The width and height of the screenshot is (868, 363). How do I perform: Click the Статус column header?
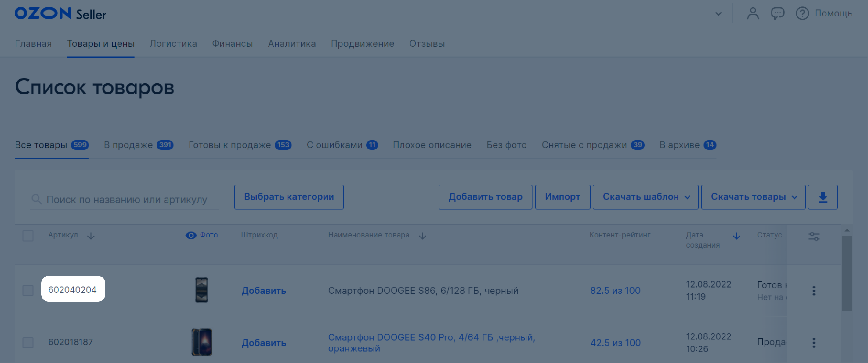[769, 235]
